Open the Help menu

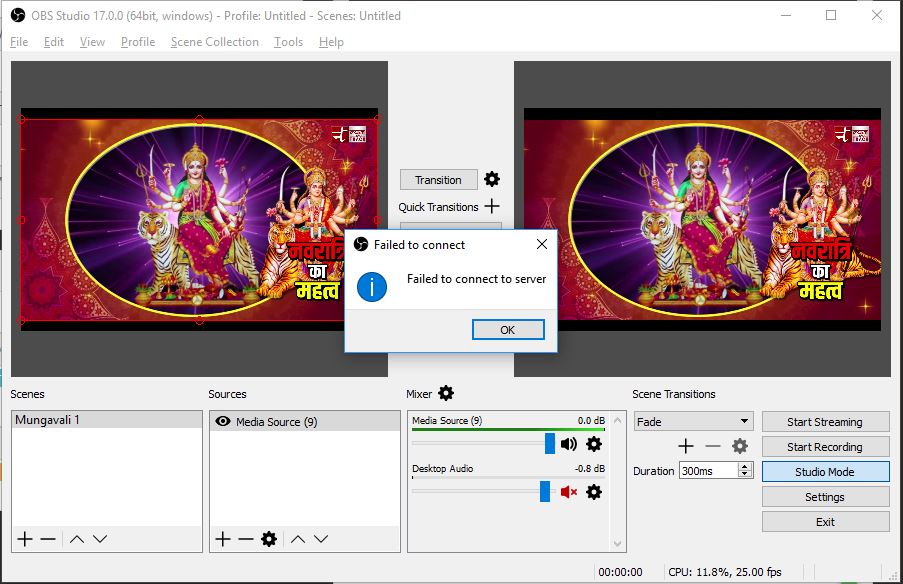pyautogui.click(x=331, y=42)
